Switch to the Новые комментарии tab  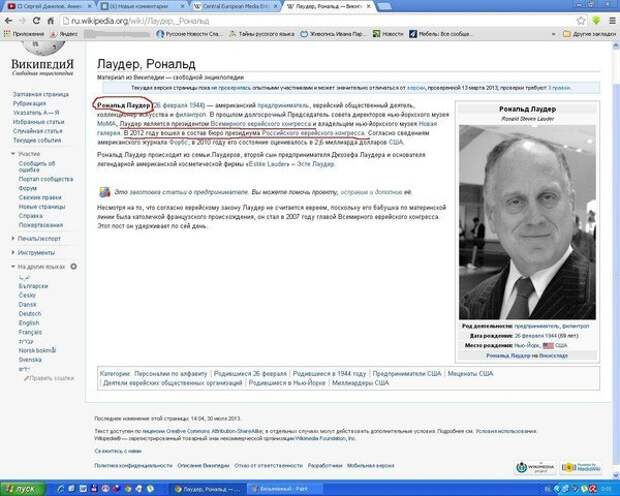[142, 6]
